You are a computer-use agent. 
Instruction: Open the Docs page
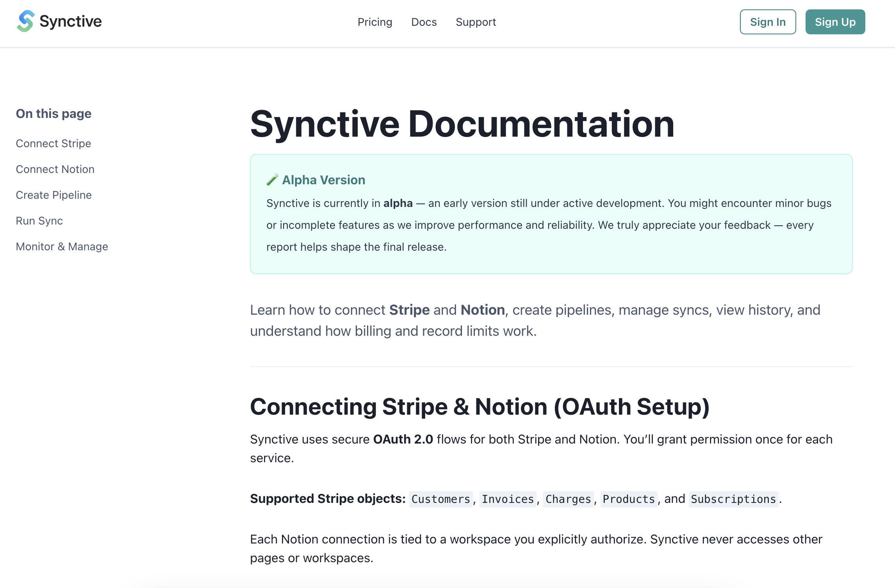click(x=423, y=22)
